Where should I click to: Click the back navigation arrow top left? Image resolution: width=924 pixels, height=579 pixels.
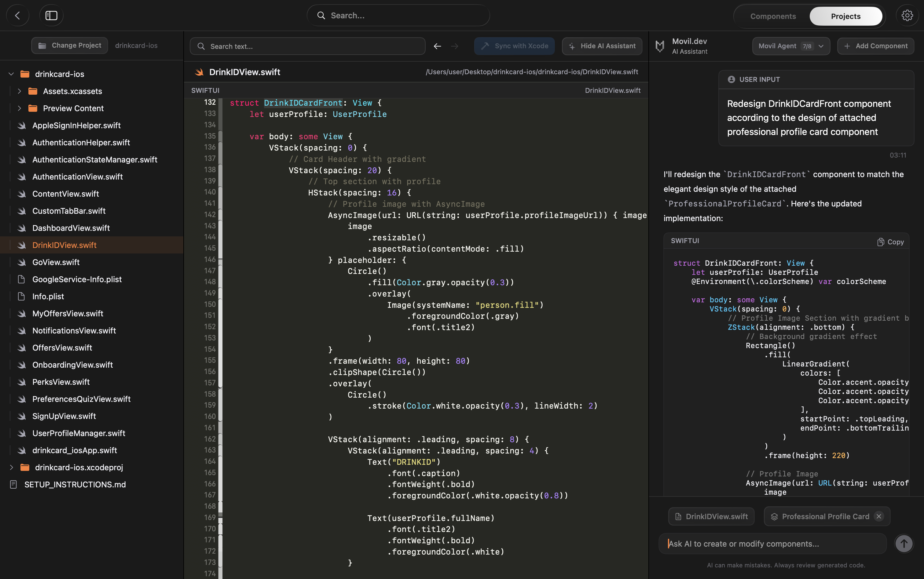coord(18,15)
